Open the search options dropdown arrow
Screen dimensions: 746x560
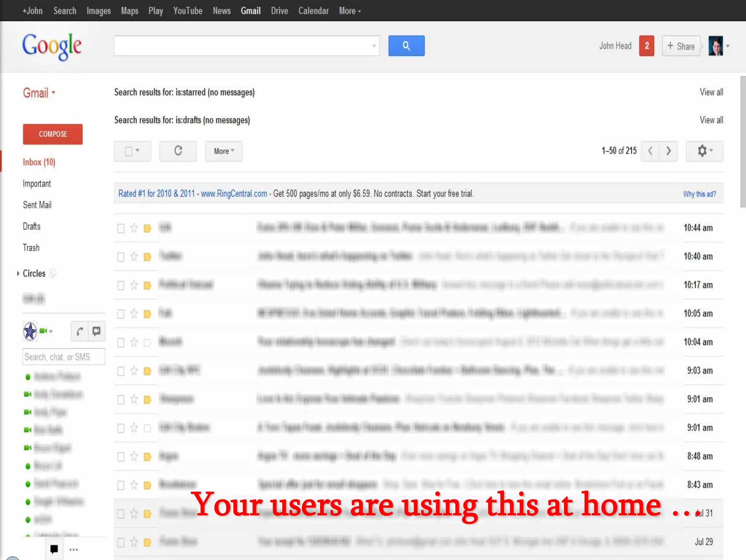click(374, 46)
